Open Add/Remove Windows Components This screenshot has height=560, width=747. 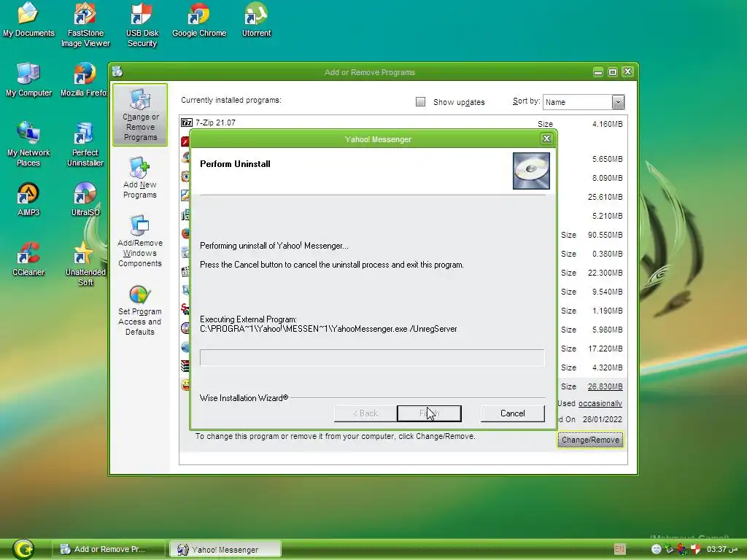(139, 241)
